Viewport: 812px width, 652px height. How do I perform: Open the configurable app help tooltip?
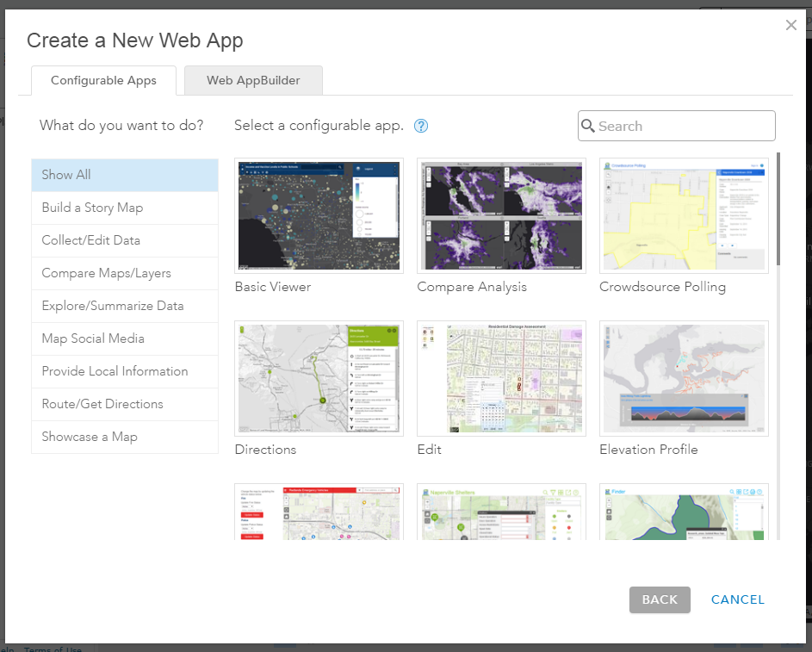[421, 126]
